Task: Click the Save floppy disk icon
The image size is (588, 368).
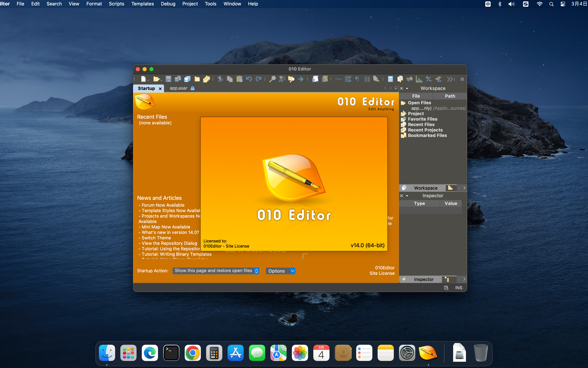Action: 168,79
